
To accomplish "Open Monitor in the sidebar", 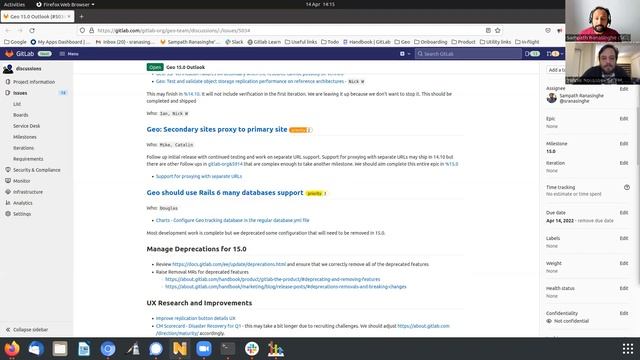I will [21, 181].
